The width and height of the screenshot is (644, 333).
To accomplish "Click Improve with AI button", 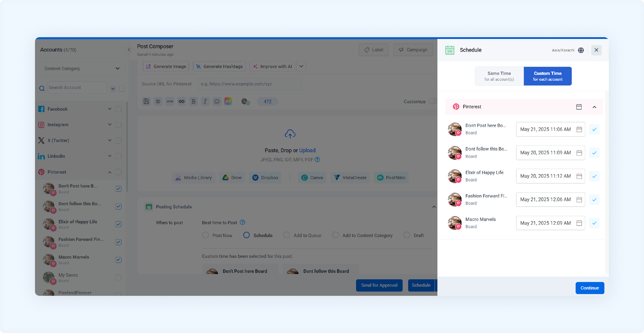I will tap(272, 66).
